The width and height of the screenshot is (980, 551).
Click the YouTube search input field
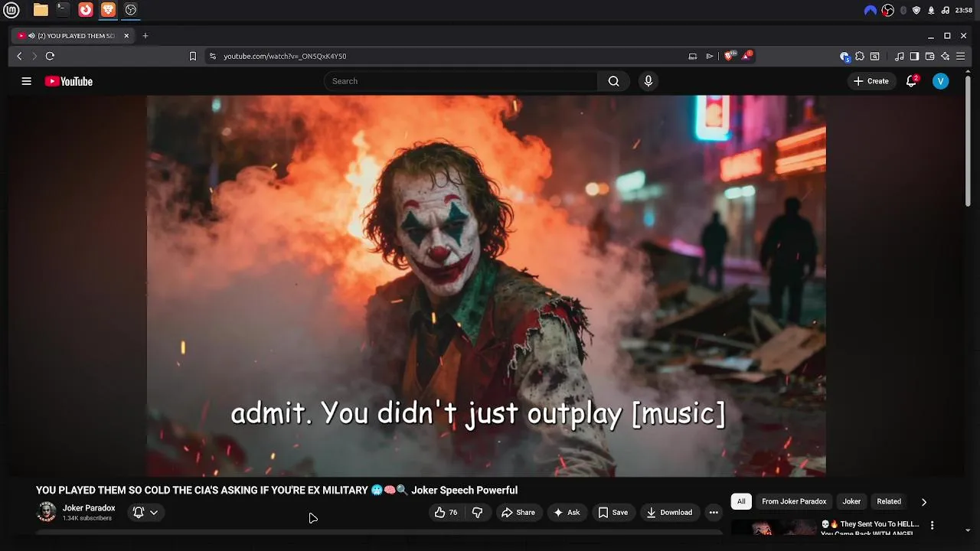click(x=462, y=81)
